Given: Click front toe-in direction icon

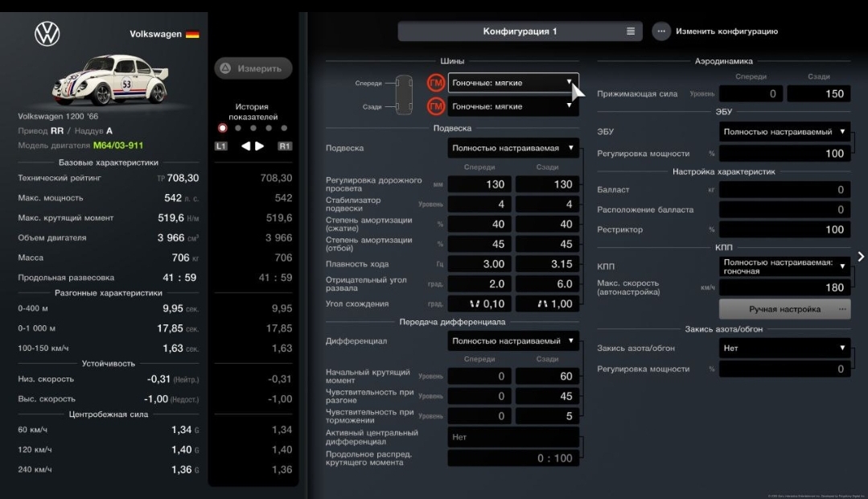Looking at the screenshot, I should point(475,304).
